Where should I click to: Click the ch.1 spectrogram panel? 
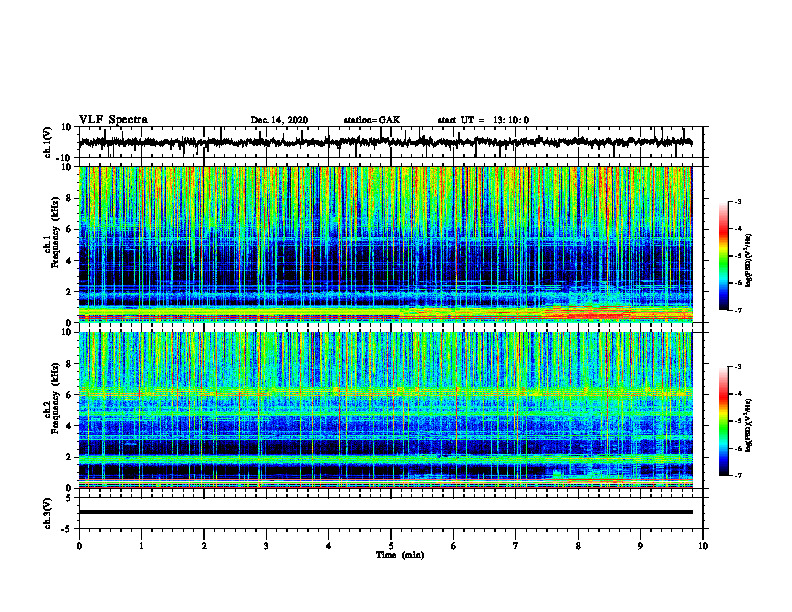pos(385,244)
